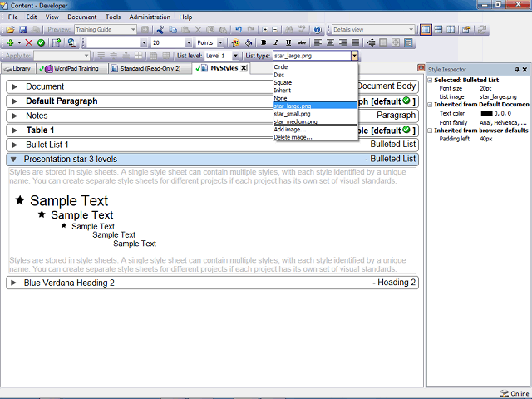Pin the Style Inspector panel

click(x=517, y=70)
